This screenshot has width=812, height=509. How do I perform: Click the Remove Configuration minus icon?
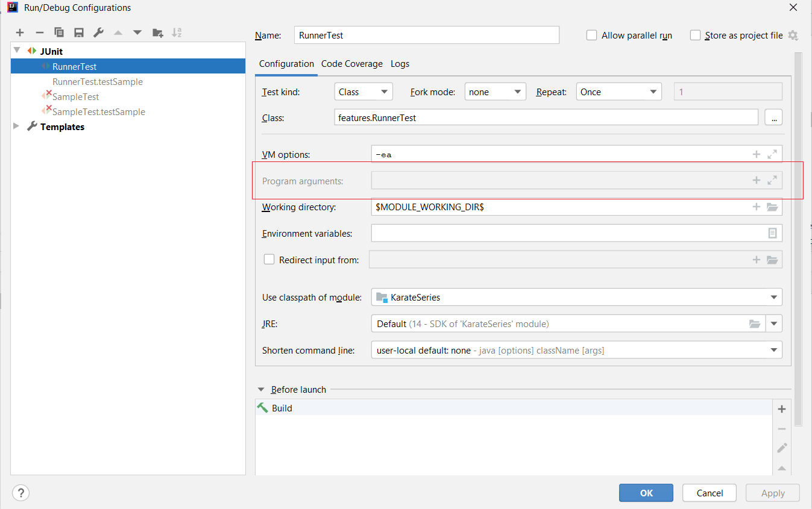(40, 33)
